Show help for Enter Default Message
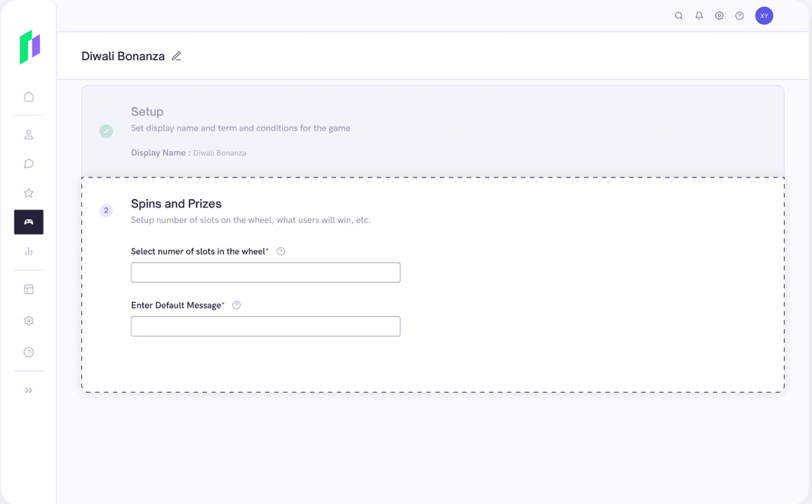The height and width of the screenshot is (504, 812). click(x=237, y=305)
